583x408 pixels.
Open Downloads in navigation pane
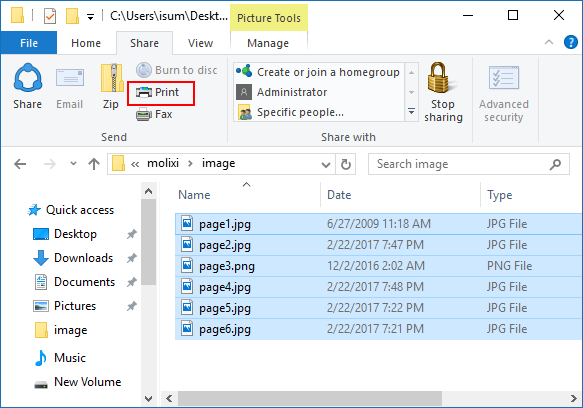point(73,258)
